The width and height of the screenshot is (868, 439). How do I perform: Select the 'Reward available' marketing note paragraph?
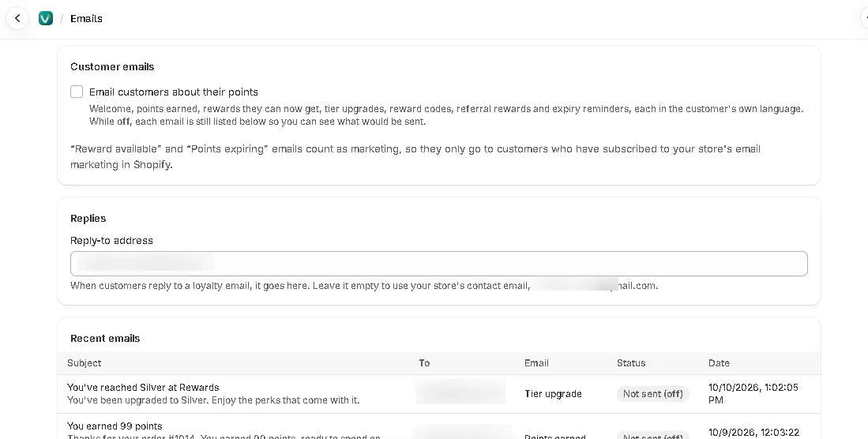click(415, 156)
